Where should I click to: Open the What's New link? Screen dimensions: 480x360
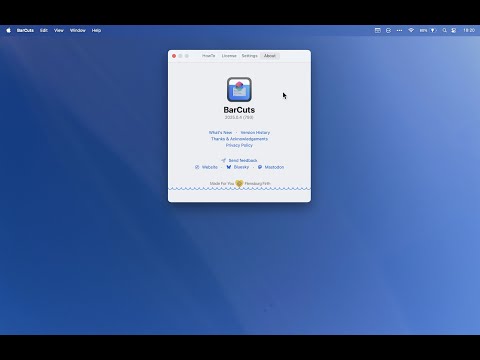220,132
